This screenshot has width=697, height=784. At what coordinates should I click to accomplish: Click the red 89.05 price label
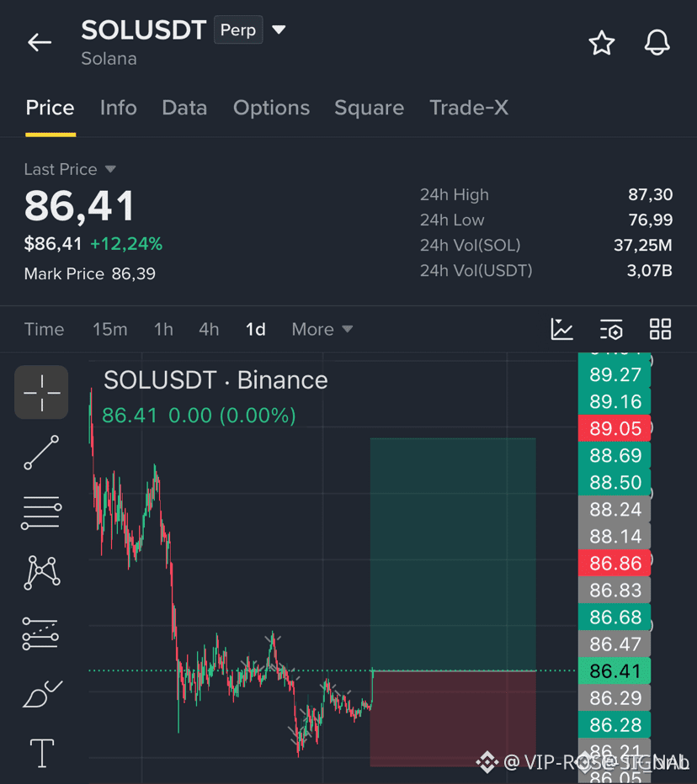coord(615,428)
